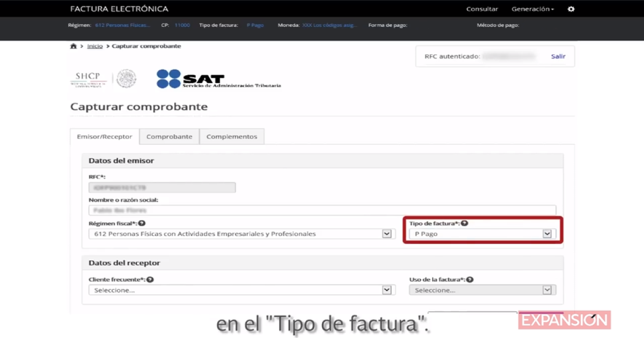
Task: Click the SHCP logo
Action: [89, 78]
